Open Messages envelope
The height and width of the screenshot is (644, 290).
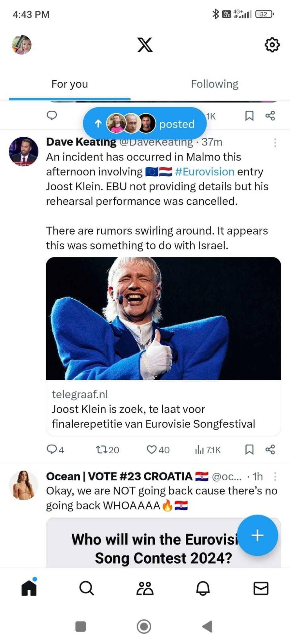point(261,588)
